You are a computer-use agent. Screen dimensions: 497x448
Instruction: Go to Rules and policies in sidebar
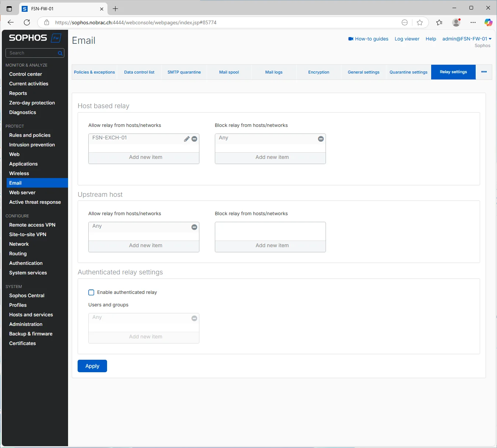(x=30, y=135)
